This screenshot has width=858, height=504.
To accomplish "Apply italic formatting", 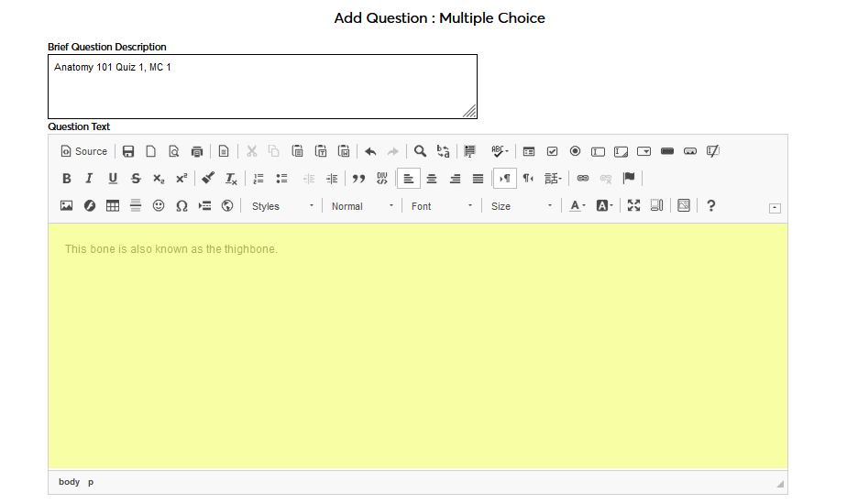I will click(x=89, y=179).
